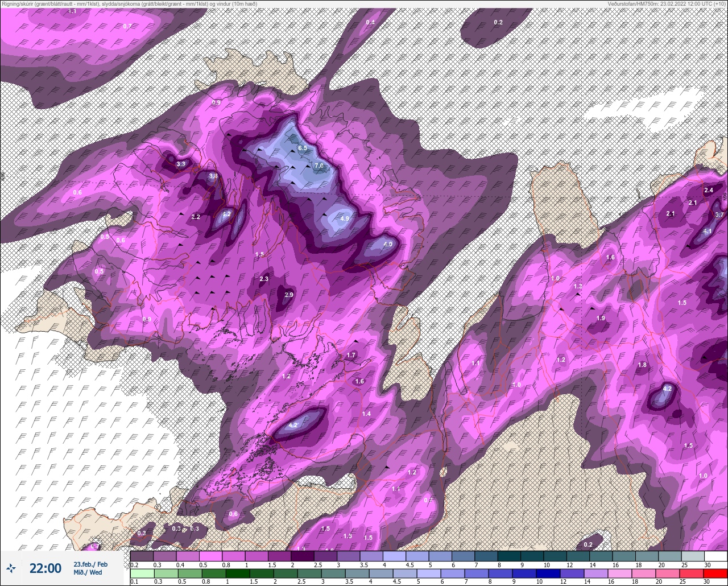
Task: Pick the dark teal swatch at 8 in upper legend
Action: pos(509,556)
